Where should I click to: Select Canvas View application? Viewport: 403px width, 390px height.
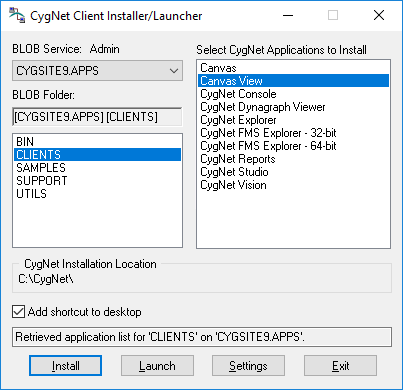coord(293,81)
